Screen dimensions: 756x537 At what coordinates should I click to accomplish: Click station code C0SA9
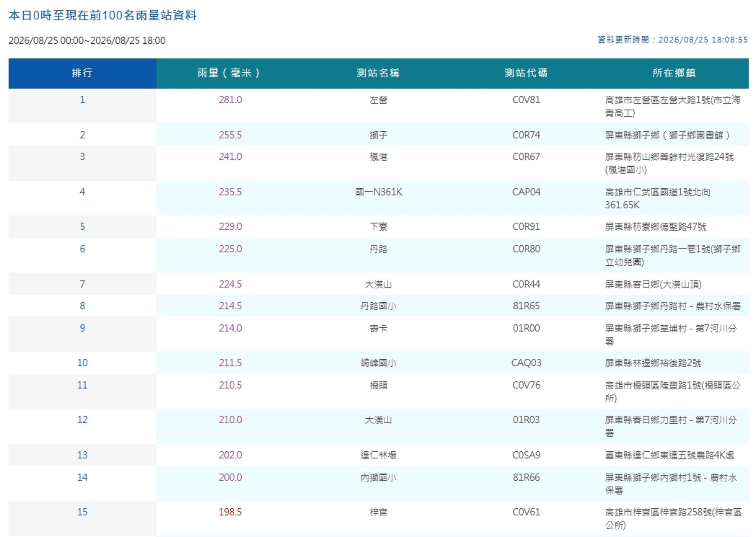coord(526,455)
